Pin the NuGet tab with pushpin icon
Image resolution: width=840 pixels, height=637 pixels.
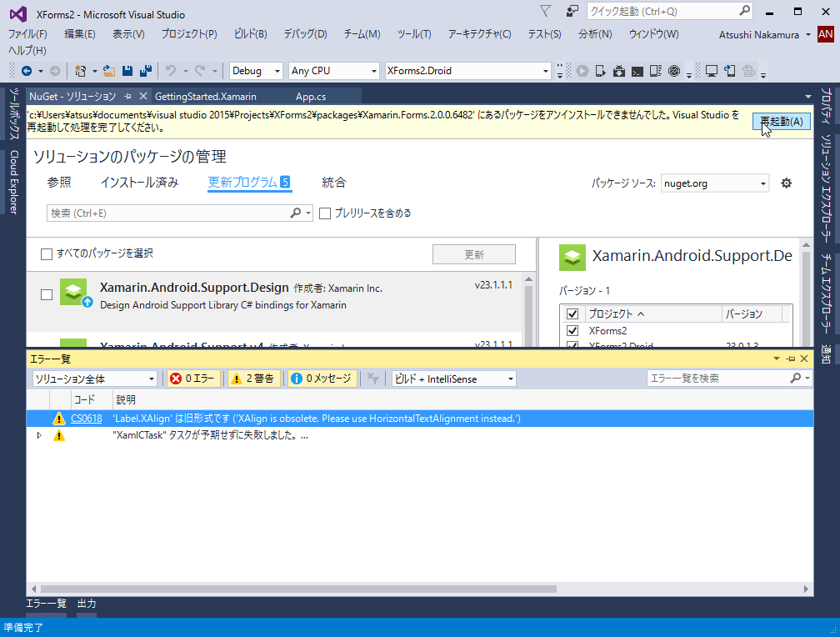127,97
